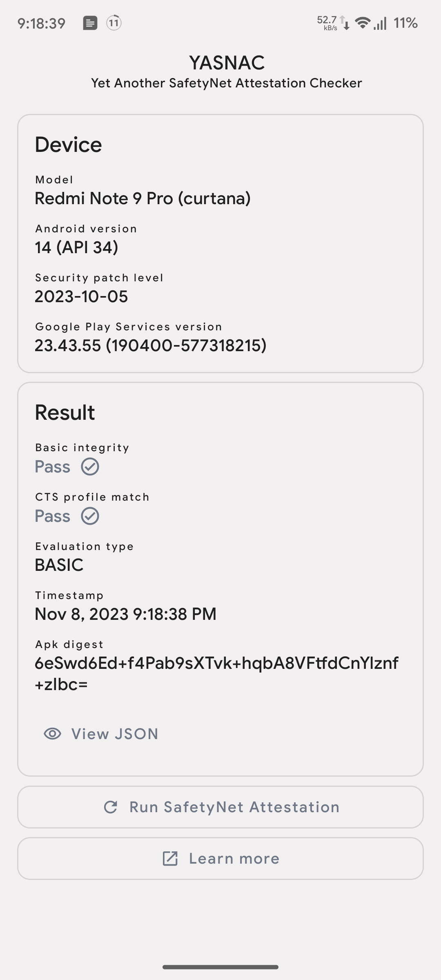441x980 pixels.
Task: Open the Learn more link
Action: [220, 858]
